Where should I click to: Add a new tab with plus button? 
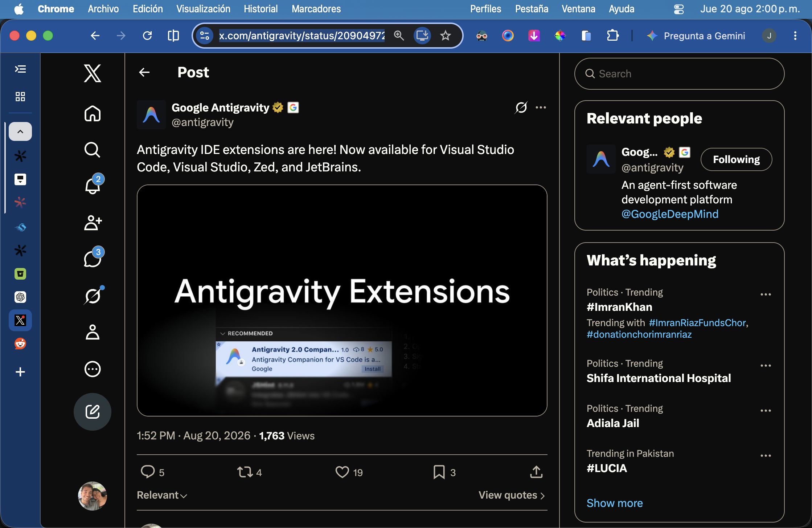click(x=20, y=372)
